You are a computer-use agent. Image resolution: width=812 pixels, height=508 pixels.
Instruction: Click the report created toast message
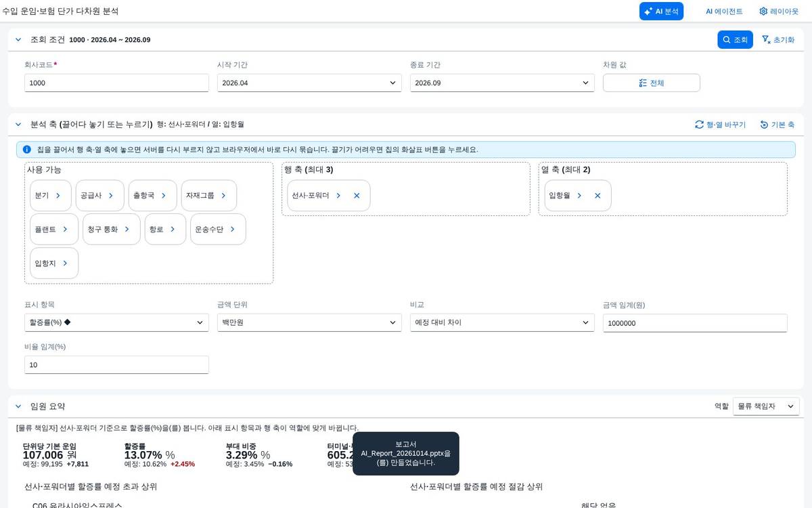[406, 453]
